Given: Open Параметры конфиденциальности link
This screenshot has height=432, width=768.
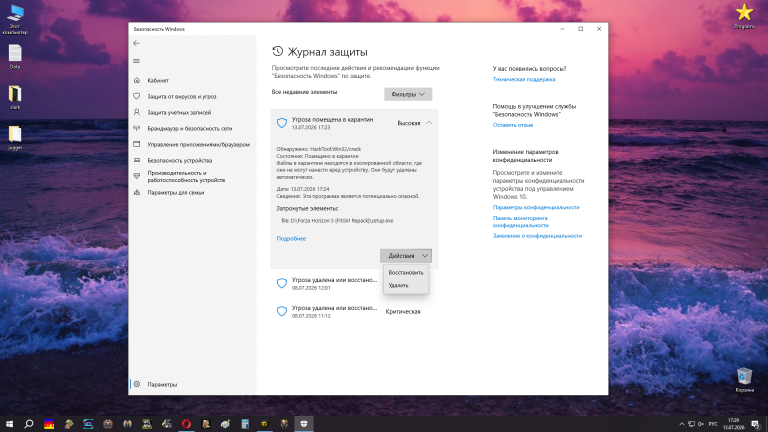Looking at the screenshot, I should [536, 207].
